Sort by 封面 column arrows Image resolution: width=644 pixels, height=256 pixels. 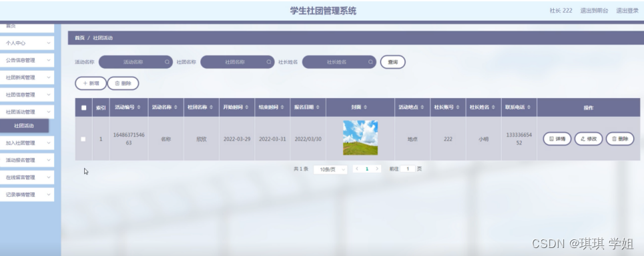(x=366, y=107)
